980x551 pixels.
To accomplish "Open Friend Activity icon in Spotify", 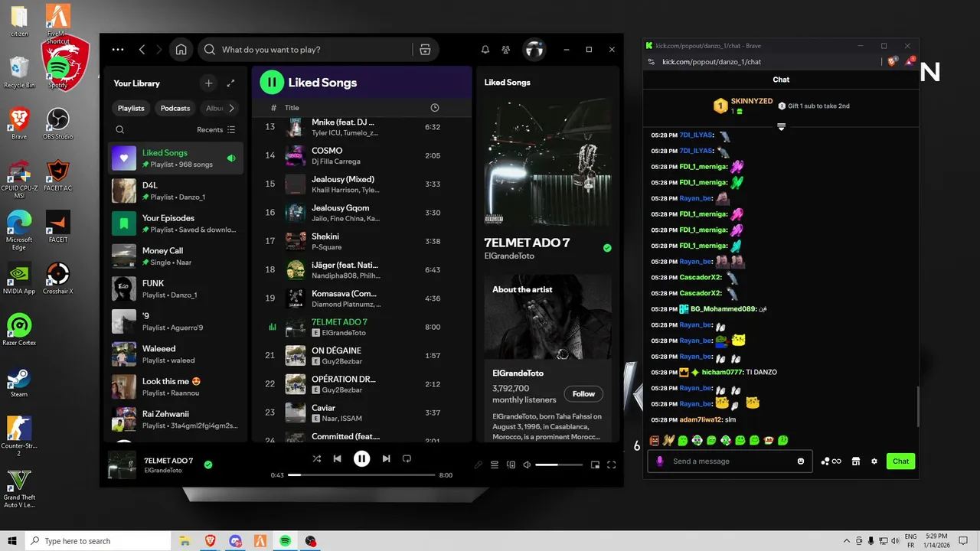I will click(x=506, y=50).
